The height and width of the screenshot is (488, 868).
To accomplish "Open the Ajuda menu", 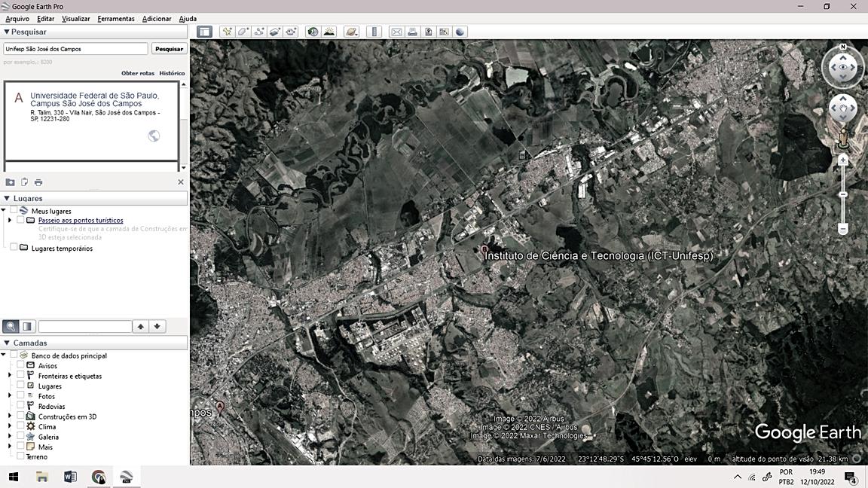I will pyautogui.click(x=188, y=19).
